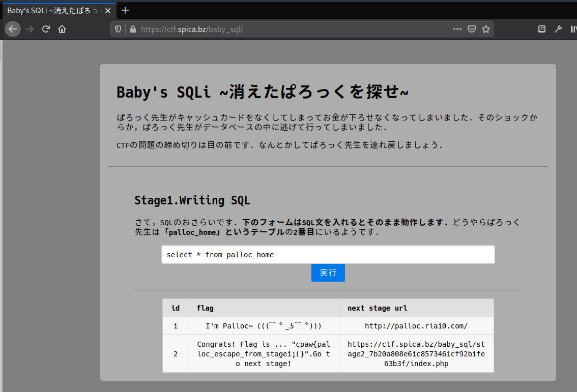Image resolution: width=577 pixels, height=392 pixels.
Task: Open a new browser tab
Action: 125,10
